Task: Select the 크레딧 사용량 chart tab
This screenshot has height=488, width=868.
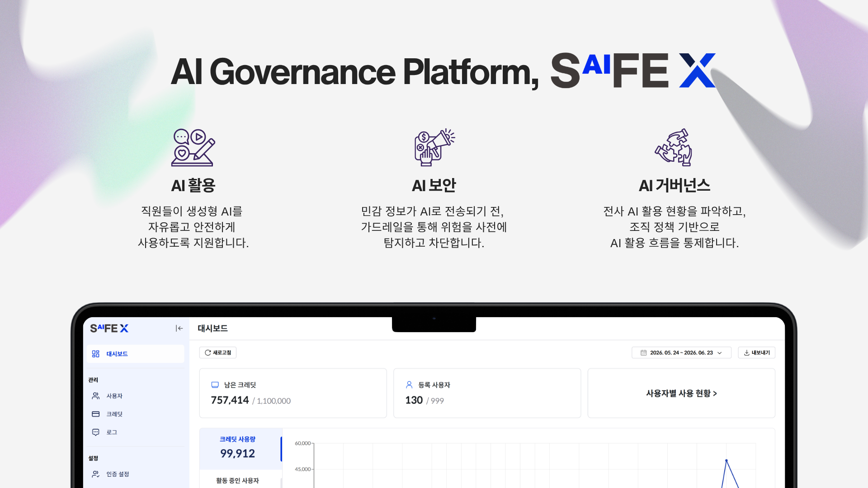Action: tap(241, 449)
